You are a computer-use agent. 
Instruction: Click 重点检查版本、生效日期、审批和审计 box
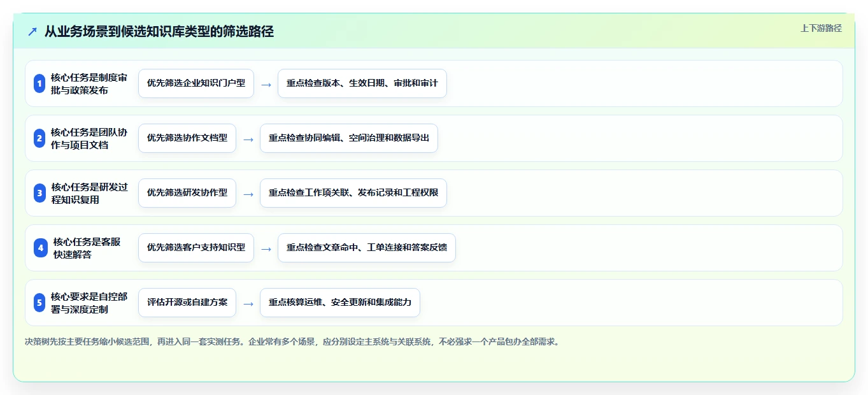362,83
